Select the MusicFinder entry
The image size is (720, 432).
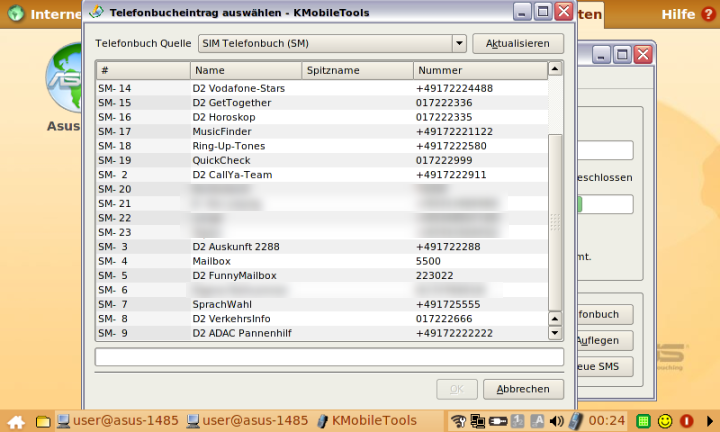(322, 131)
